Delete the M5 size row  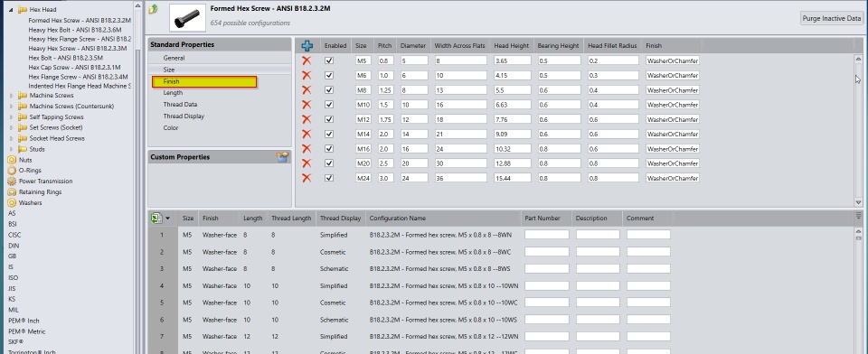coord(307,61)
